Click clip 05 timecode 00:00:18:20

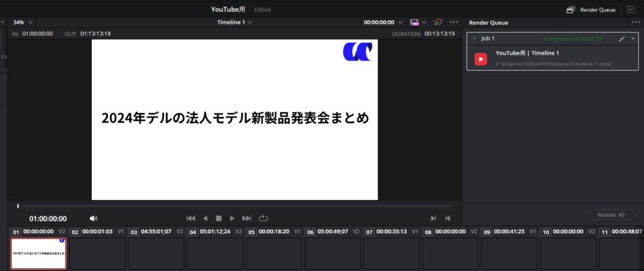pyautogui.click(x=274, y=231)
